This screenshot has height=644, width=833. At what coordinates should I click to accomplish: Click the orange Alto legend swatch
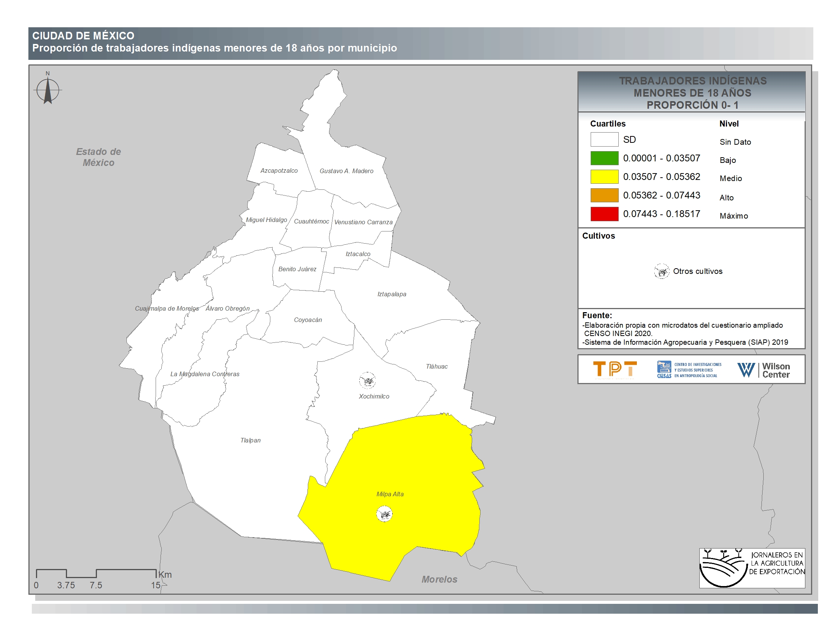tap(604, 195)
